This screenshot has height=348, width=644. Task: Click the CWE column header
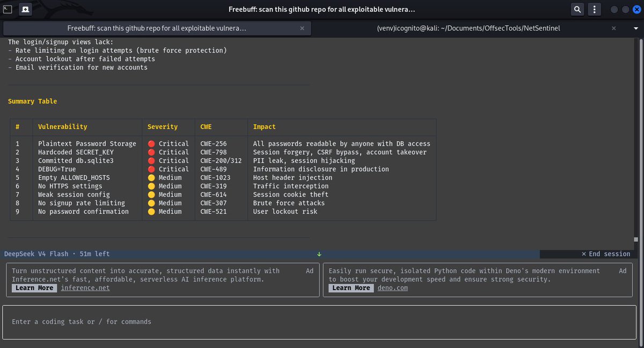pyautogui.click(x=206, y=127)
